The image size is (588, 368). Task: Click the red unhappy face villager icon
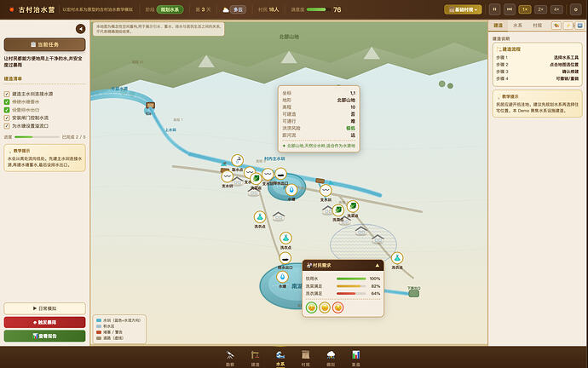pos(337,308)
